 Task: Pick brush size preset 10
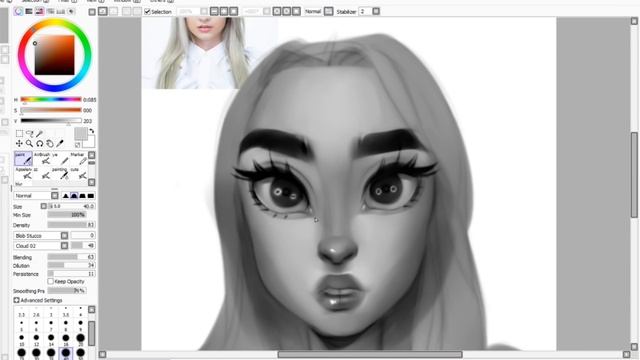(22, 340)
